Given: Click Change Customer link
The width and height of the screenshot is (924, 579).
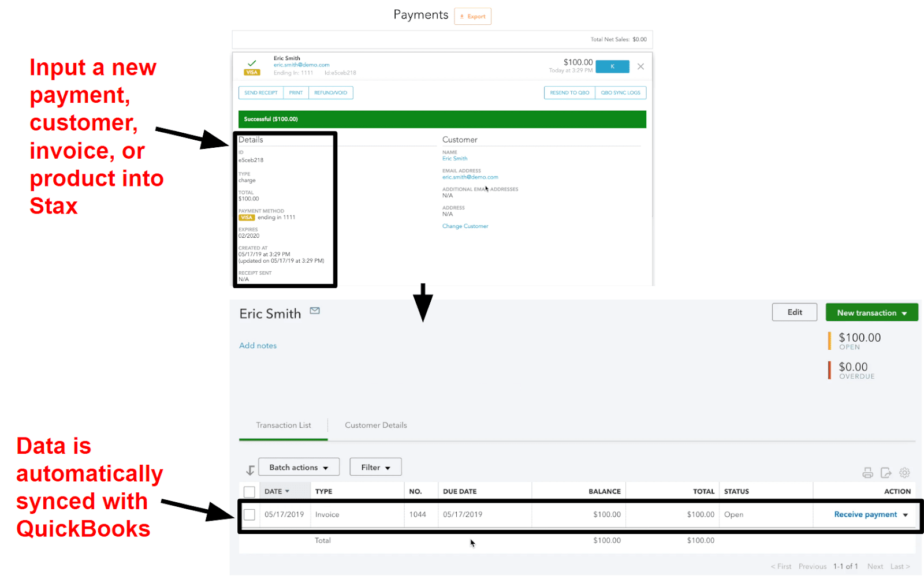Looking at the screenshot, I should tap(465, 226).
